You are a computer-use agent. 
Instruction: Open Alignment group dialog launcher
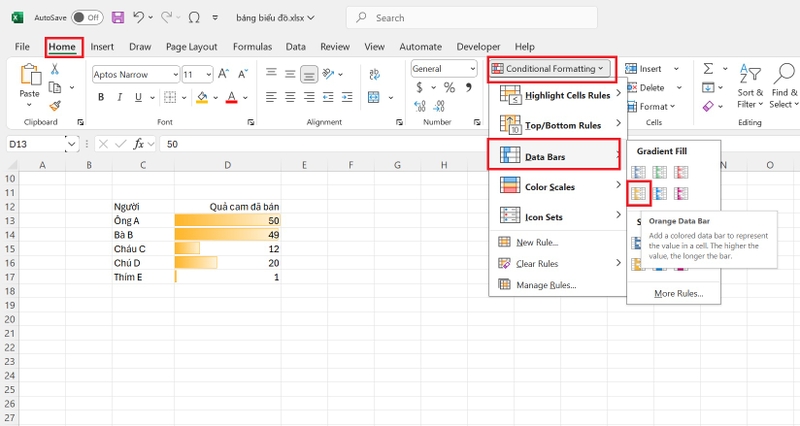pos(399,122)
